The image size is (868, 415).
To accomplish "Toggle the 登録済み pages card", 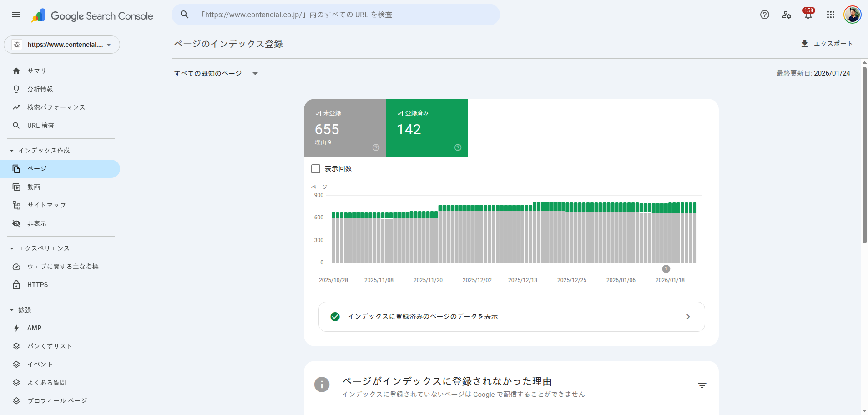I will point(426,128).
